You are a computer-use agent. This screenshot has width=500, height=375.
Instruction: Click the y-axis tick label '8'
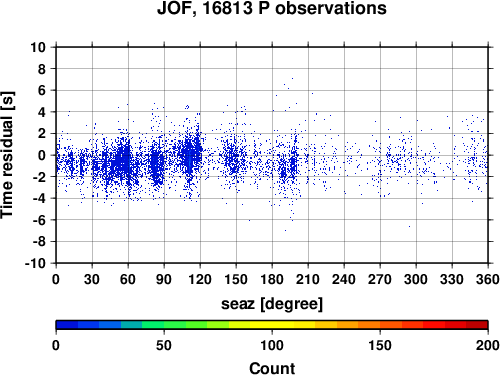tap(42, 69)
